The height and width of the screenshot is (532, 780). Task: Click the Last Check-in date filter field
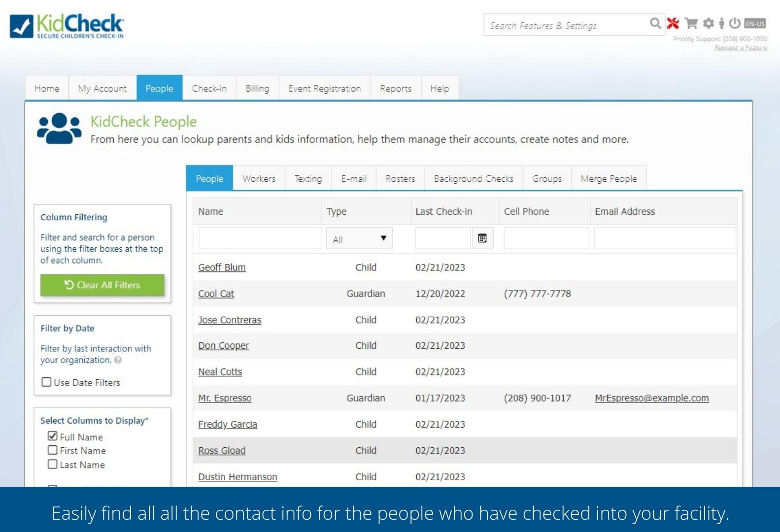(x=442, y=238)
